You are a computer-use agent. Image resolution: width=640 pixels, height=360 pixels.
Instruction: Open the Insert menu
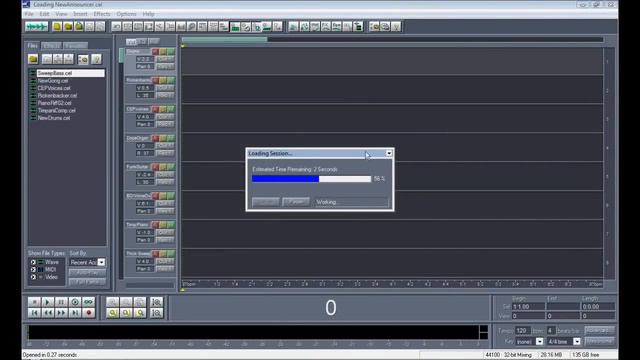[x=80, y=14]
